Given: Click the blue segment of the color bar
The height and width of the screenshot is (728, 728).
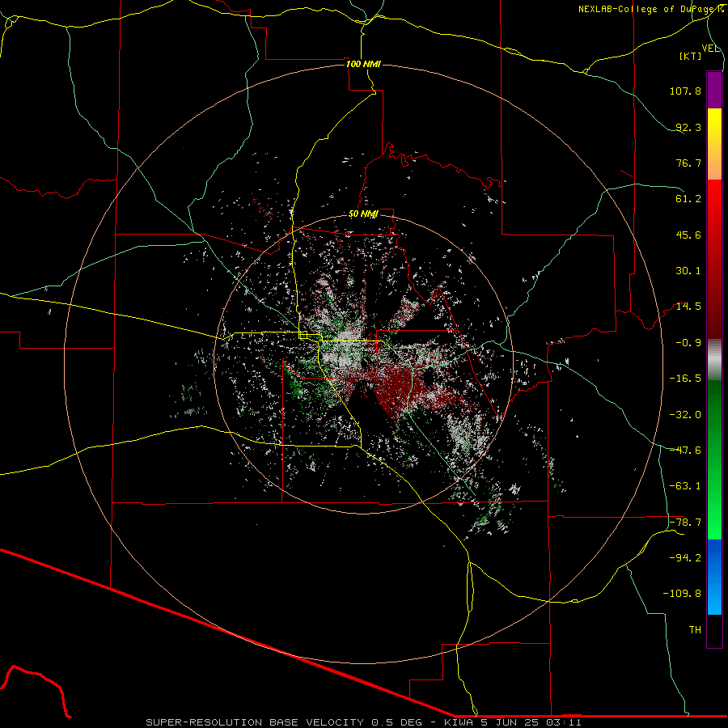Looking at the screenshot, I should (714, 577).
